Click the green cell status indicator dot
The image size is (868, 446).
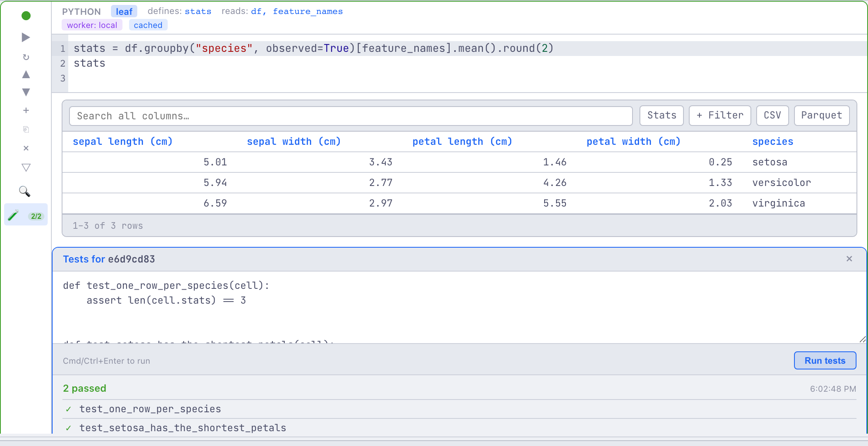click(x=26, y=16)
